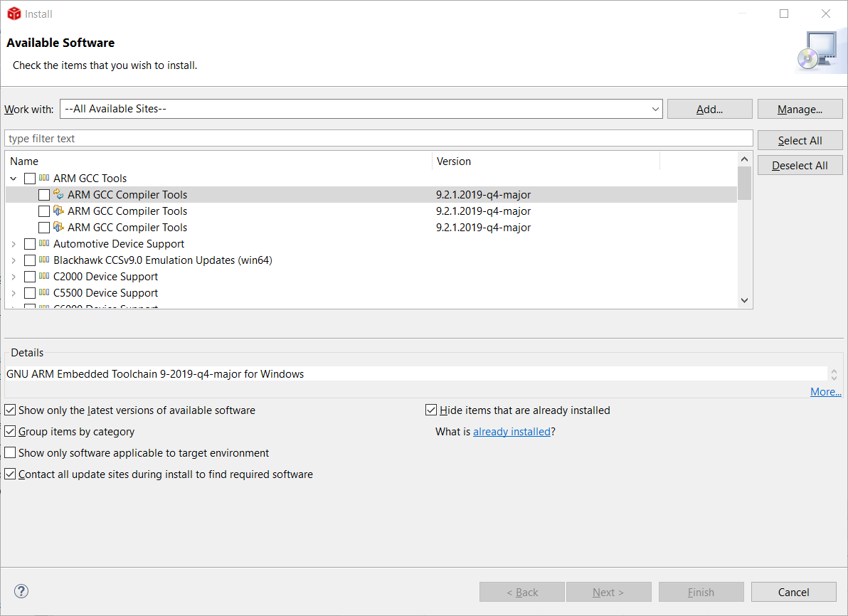Enable Show only software applicable to target environment
The width and height of the screenshot is (848, 616).
10,452
